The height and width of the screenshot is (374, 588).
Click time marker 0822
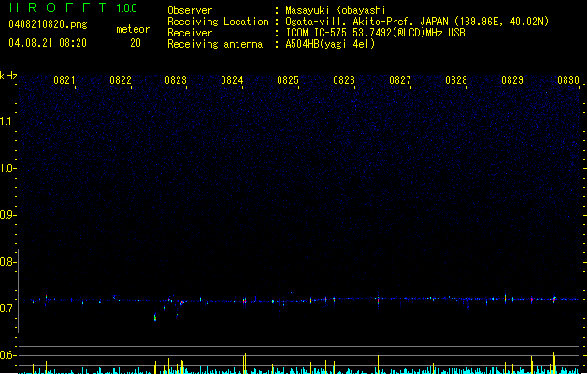(x=121, y=80)
